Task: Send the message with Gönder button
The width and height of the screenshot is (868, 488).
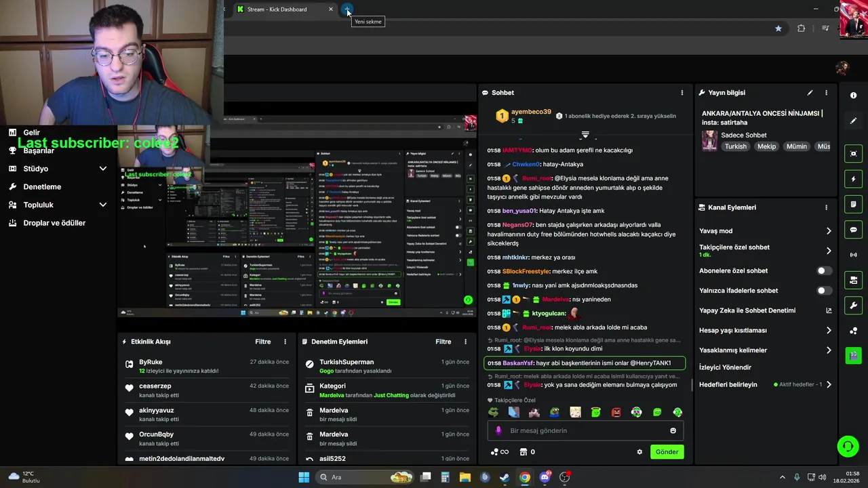Action: [x=667, y=452]
